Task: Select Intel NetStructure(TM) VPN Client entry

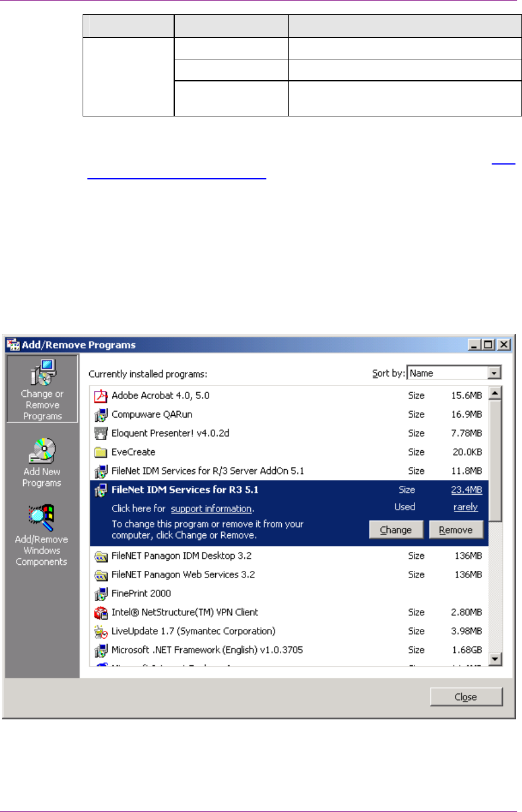Action: tap(289, 612)
